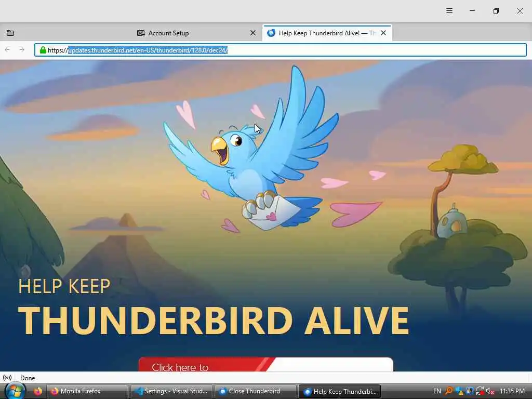Select Help Keep Thunderbird taskbar button
This screenshot has width=532, height=399.
[340, 391]
